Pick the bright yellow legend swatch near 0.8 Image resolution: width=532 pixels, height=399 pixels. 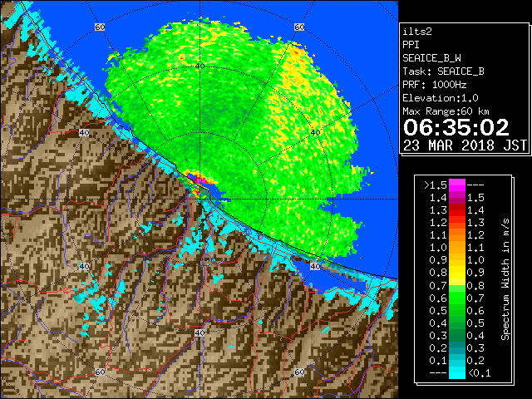[457, 277]
